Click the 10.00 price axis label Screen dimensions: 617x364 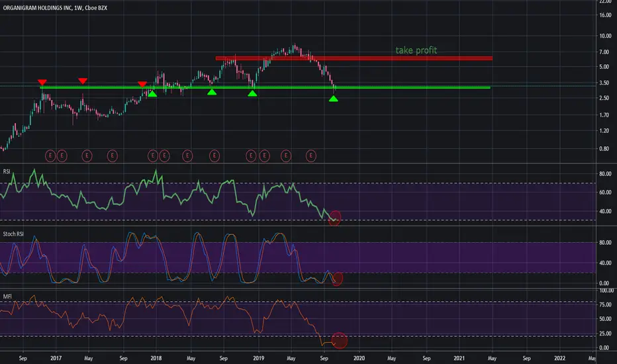[605, 36]
